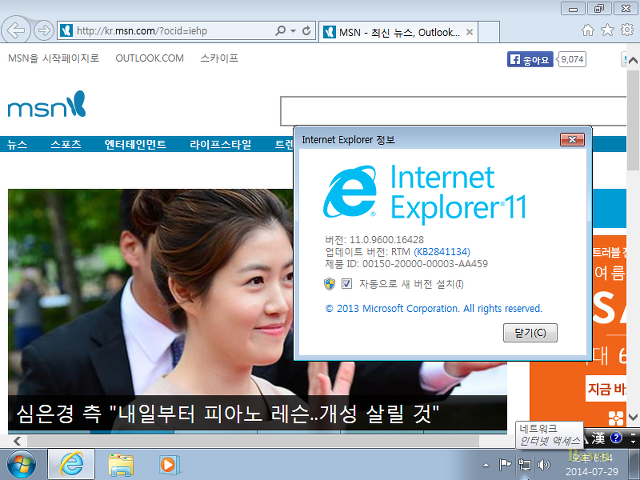Click the vertical scrollbar up arrow

click(x=633, y=61)
